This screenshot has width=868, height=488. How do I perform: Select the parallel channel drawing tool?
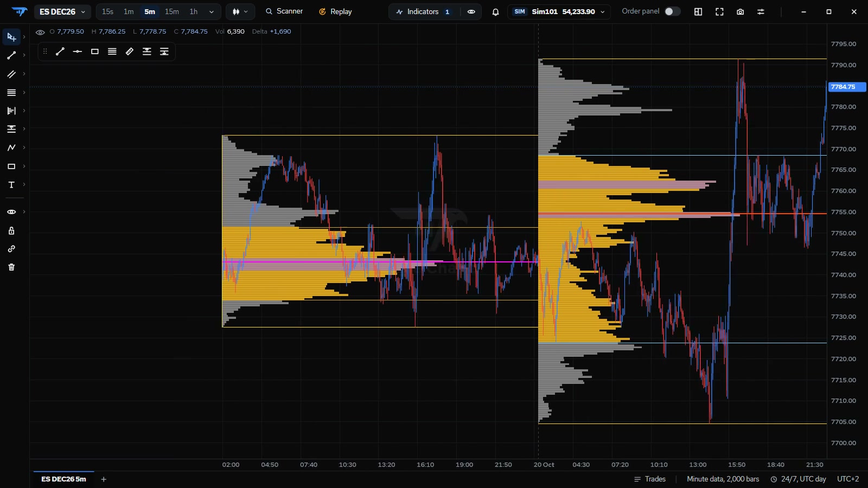[x=11, y=74]
